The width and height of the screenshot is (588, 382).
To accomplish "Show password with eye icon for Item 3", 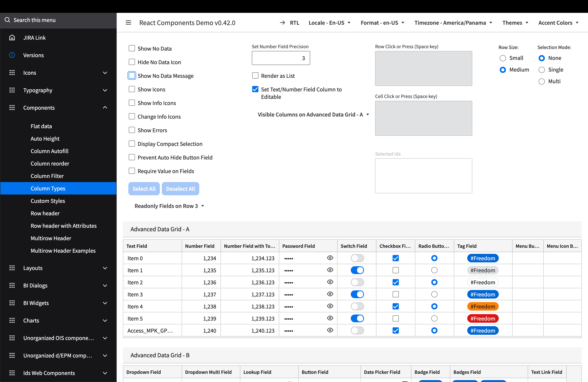I will [x=330, y=294].
